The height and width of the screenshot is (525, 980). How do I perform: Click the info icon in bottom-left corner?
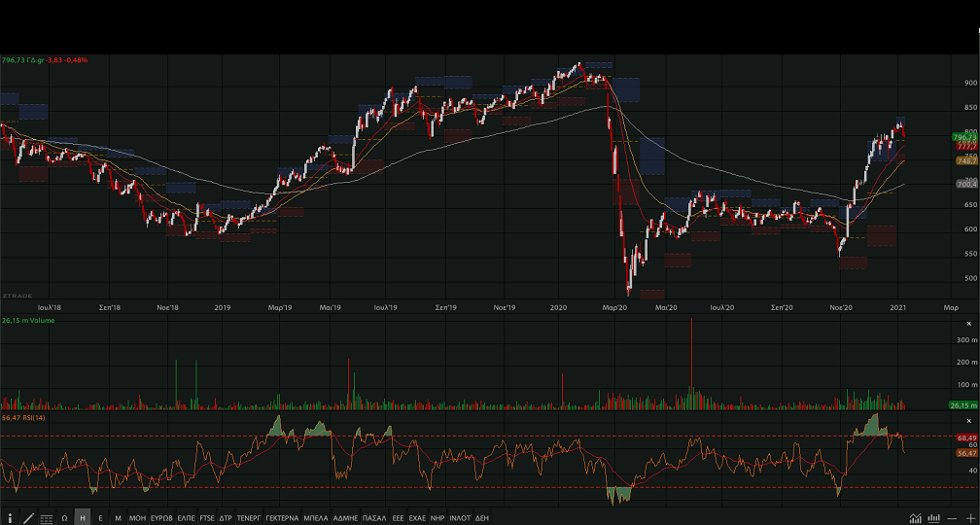(11, 518)
